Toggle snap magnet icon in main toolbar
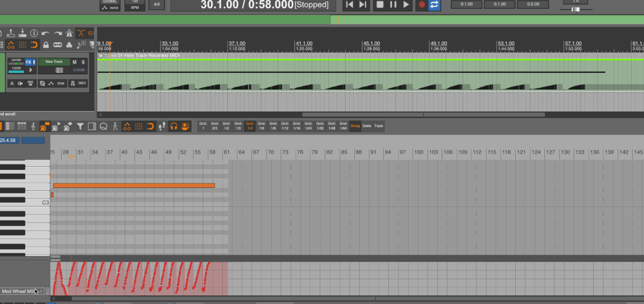Image resolution: width=644 pixels, height=304 pixels. click(34, 45)
